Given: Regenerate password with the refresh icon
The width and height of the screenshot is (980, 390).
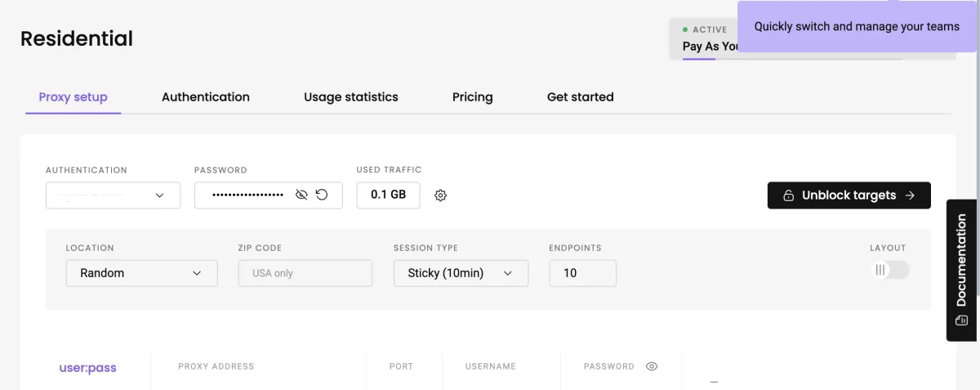Looking at the screenshot, I should pyautogui.click(x=322, y=195).
